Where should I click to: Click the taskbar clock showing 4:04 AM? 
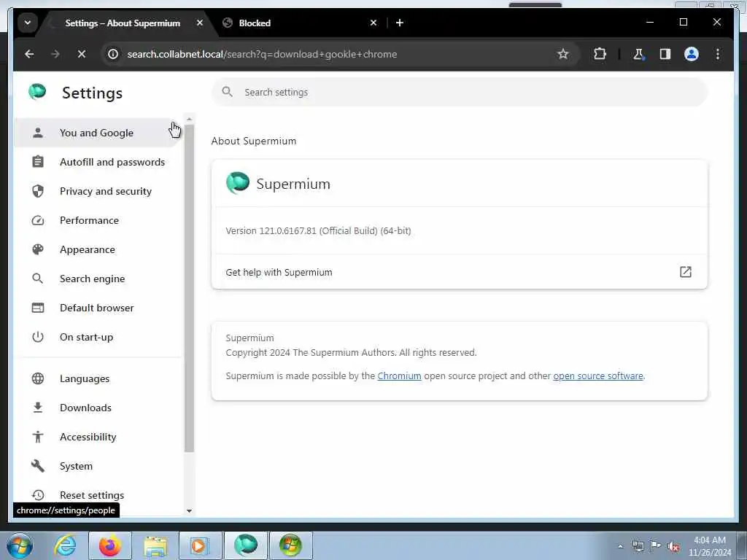pos(710,546)
